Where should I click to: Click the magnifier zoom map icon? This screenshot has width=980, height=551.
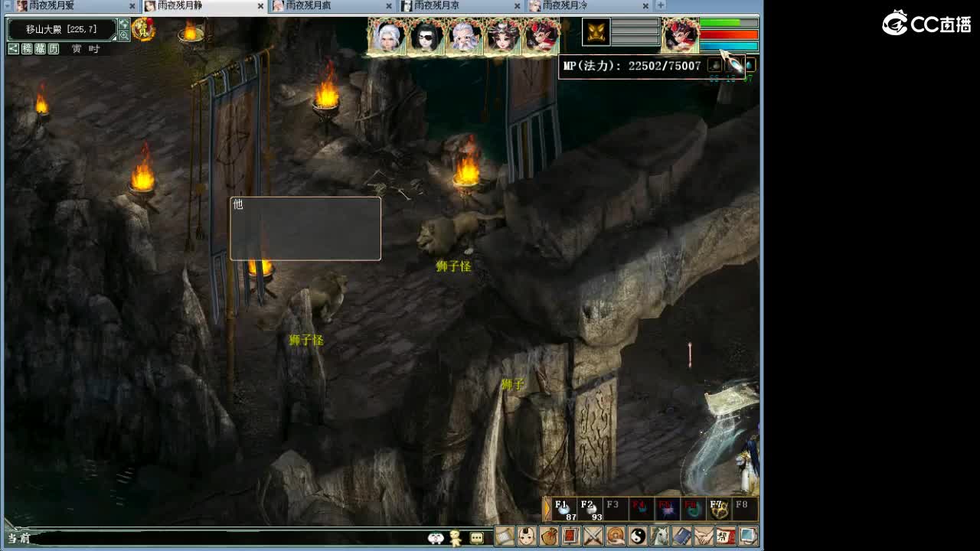pyautogui.click(x=124, y=36)
